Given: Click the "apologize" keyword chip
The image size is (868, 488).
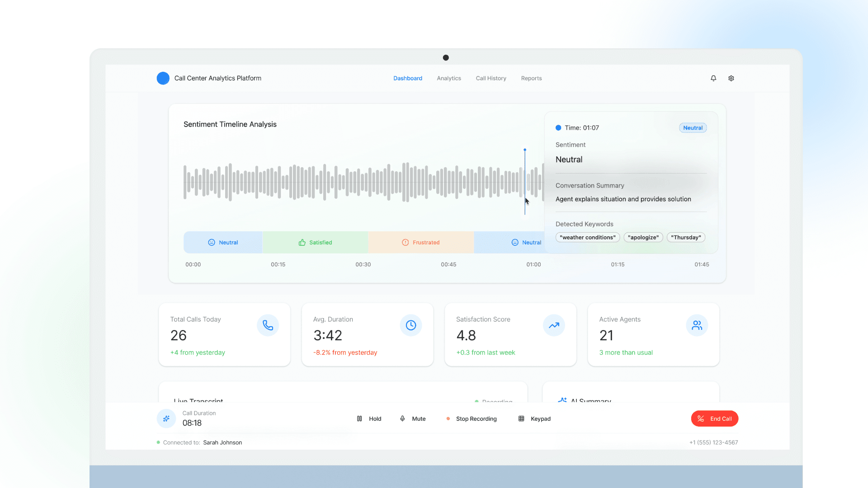Looking at the screenshot, I should 643,237.
